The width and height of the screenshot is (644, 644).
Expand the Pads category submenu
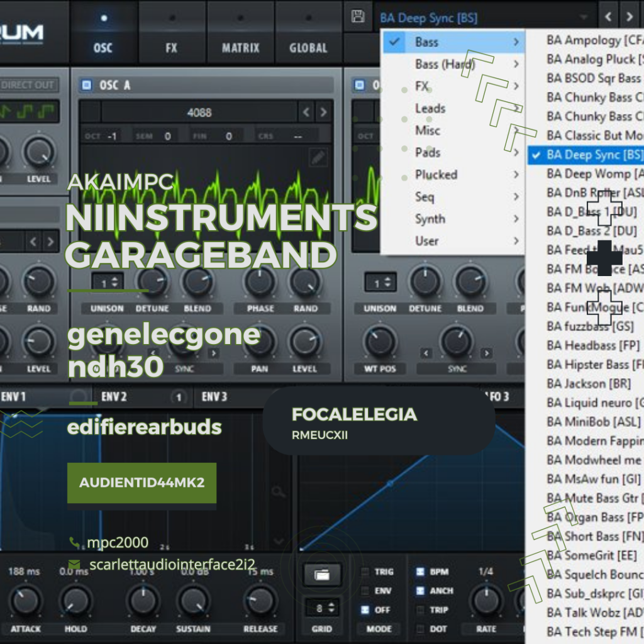(453, 152)
